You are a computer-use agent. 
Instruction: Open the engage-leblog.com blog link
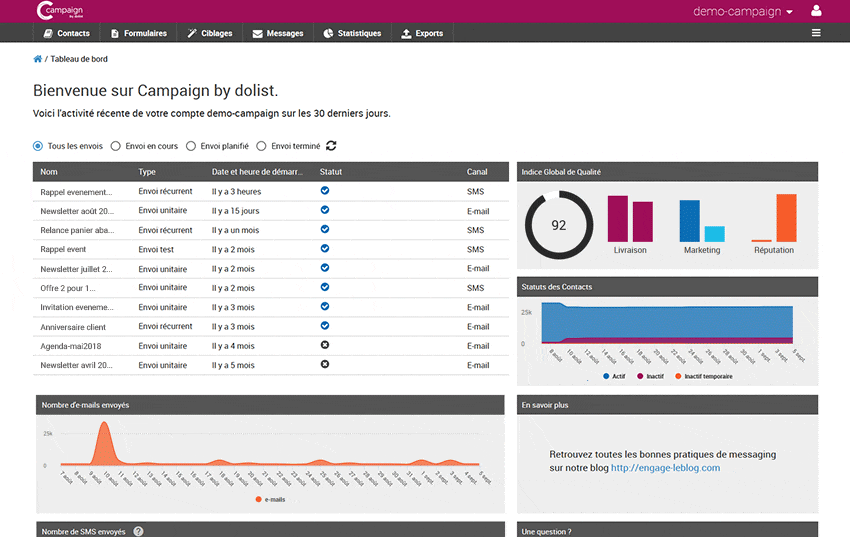(665, 467)
